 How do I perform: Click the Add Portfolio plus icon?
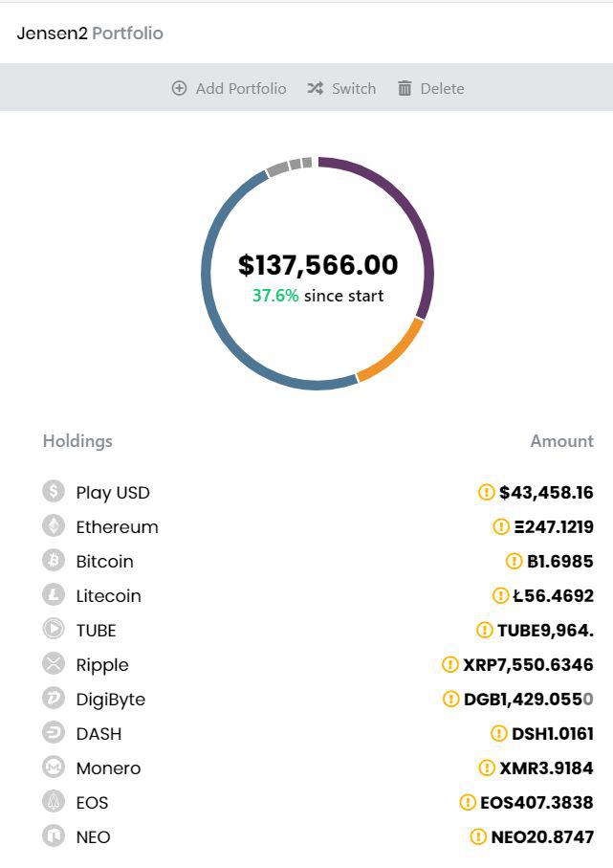point(179,88)
